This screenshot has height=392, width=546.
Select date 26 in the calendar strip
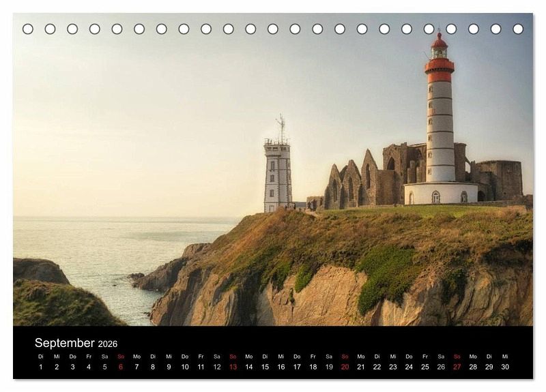click(441, 367)
